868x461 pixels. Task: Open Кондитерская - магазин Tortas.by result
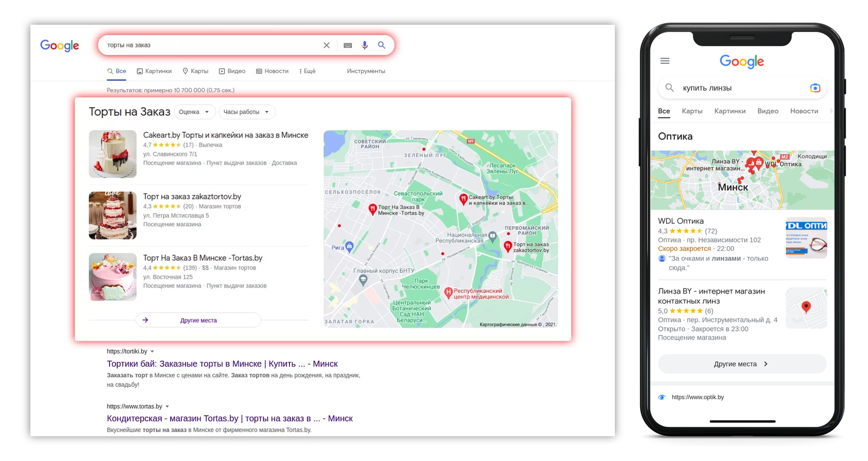coord(230,419)
